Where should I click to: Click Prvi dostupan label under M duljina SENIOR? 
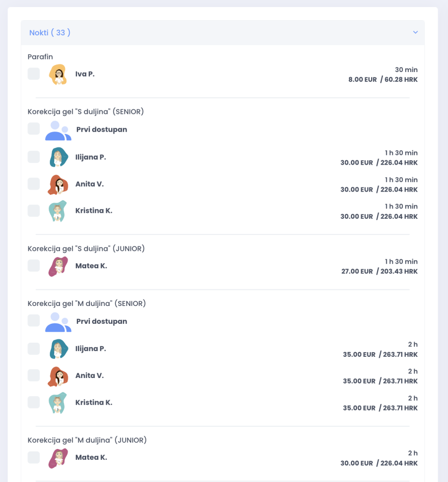coord(101,321)
